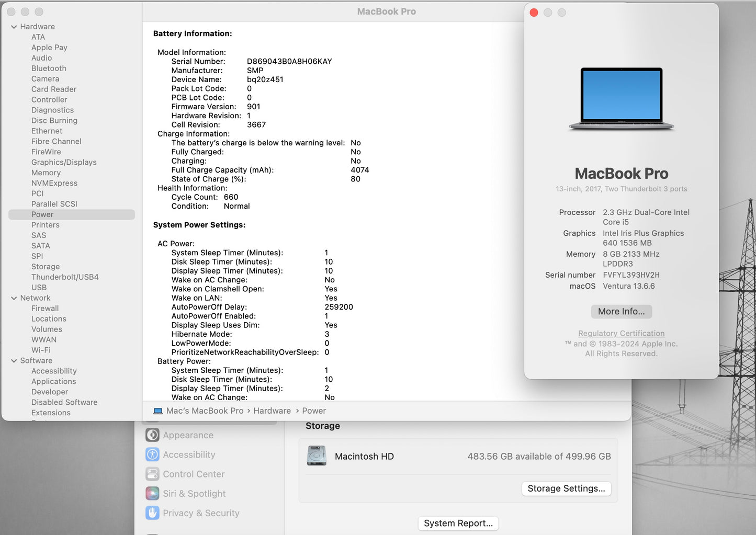
Task: Open Control Center settings
Action: [193, 474]
